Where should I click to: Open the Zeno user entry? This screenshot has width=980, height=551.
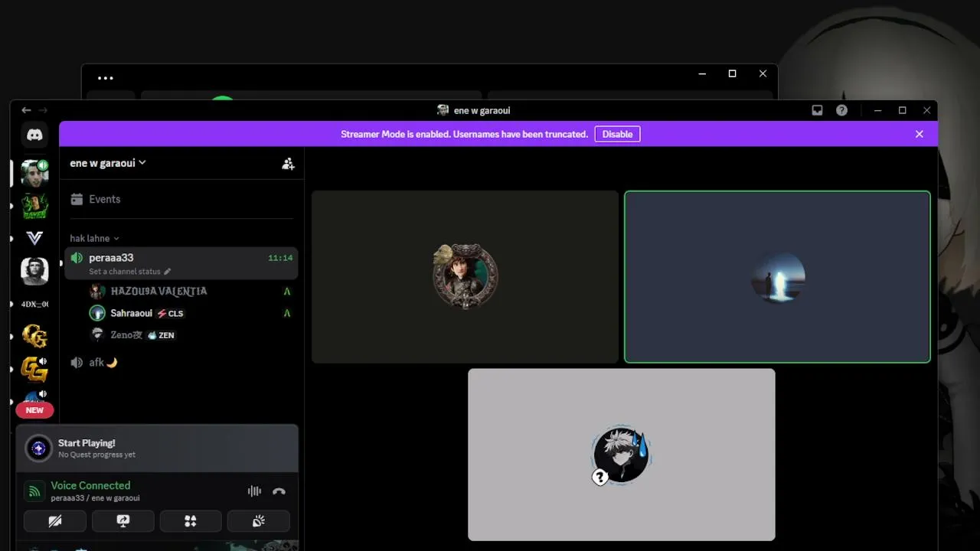[x=190, y=335]
